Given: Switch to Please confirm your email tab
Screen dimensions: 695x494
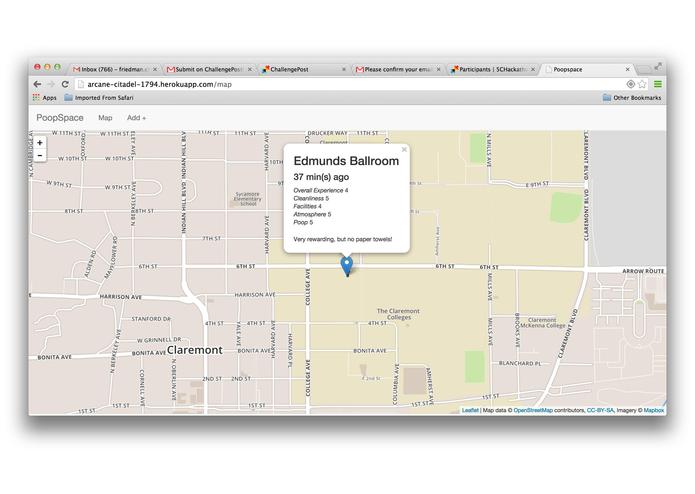Looking at the screenshot, I should (398, 69).
